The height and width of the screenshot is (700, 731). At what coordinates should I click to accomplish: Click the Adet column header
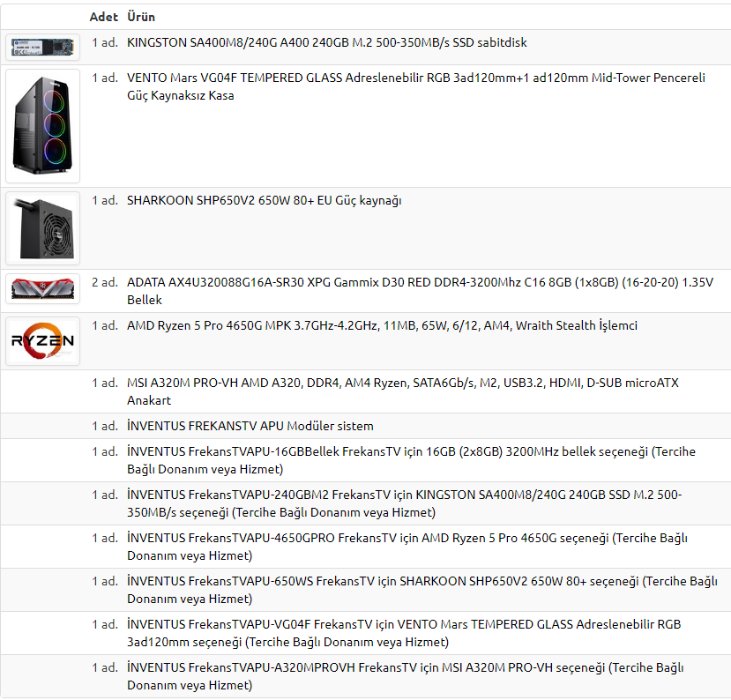pos(103,17)
